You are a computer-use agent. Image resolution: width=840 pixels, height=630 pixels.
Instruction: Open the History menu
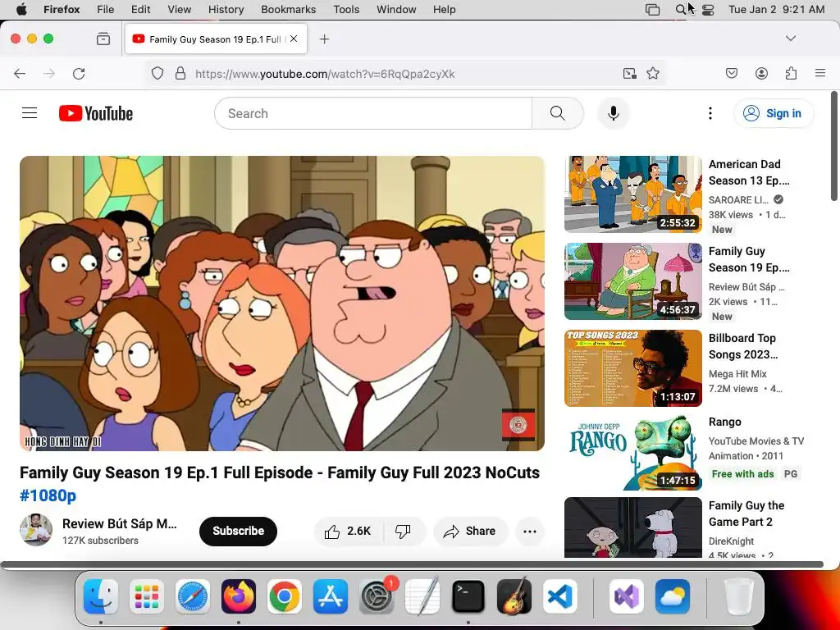pos(226,10)
